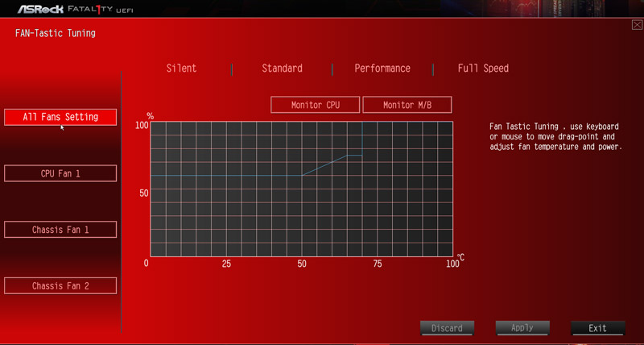Apply the fan curve settings
Screen dimensions: 644x345
[522, 328]
